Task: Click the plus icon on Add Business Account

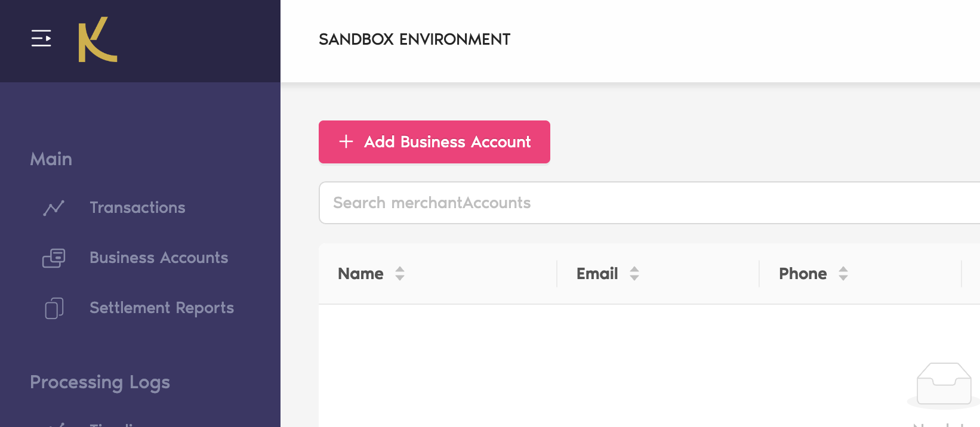Action: coord(346,142)
